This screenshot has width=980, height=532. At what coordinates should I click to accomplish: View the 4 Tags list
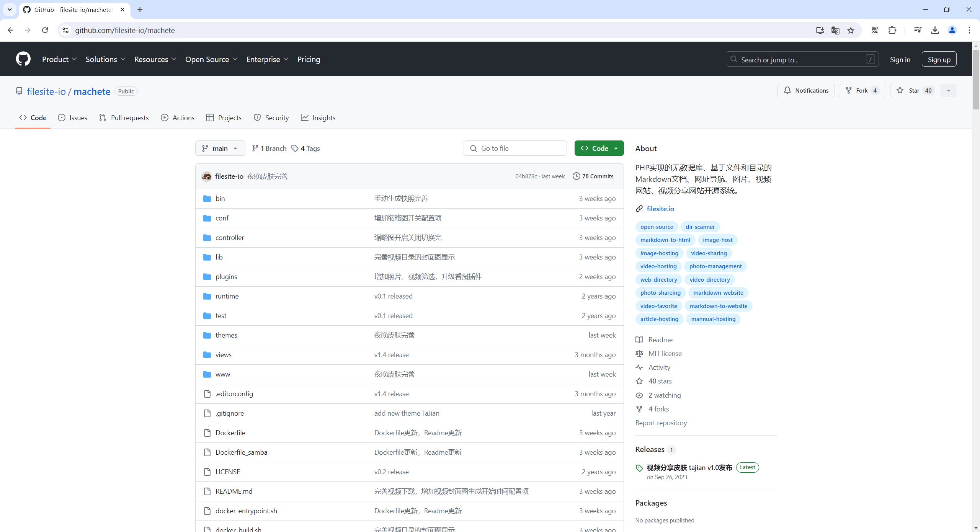pyautogui.click(x=305, y=148)
